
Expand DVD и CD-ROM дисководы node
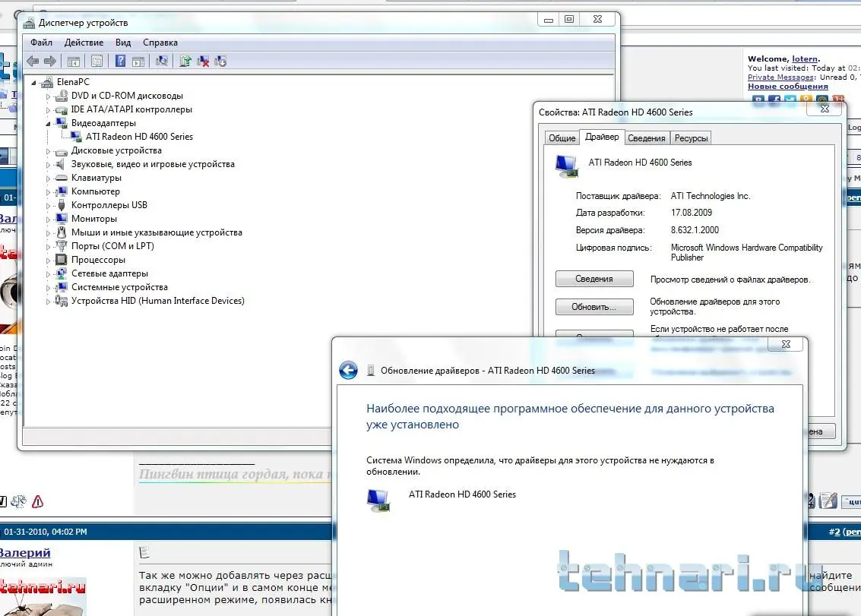[x=48, y=96]
